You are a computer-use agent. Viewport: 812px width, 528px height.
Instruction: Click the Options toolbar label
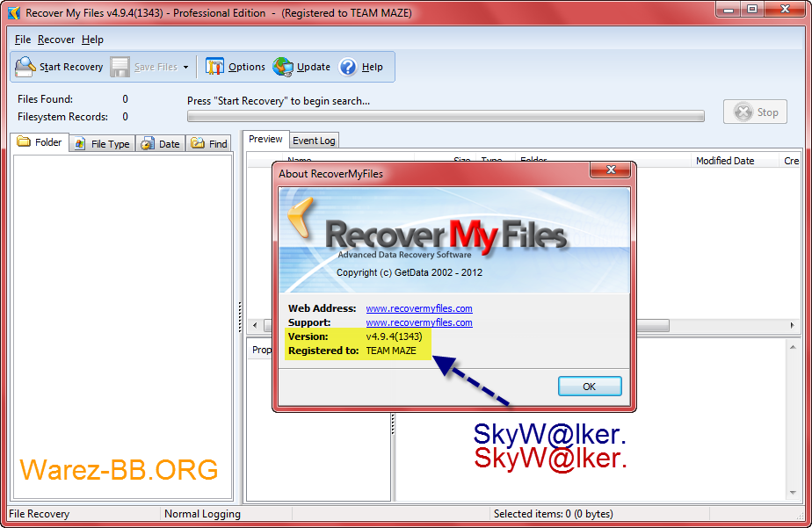(247, 67)
